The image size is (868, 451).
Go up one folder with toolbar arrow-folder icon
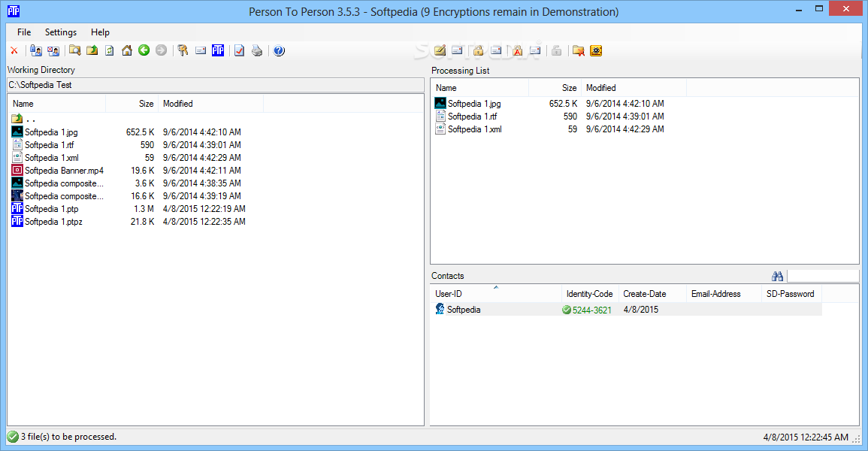pos(92,51)
